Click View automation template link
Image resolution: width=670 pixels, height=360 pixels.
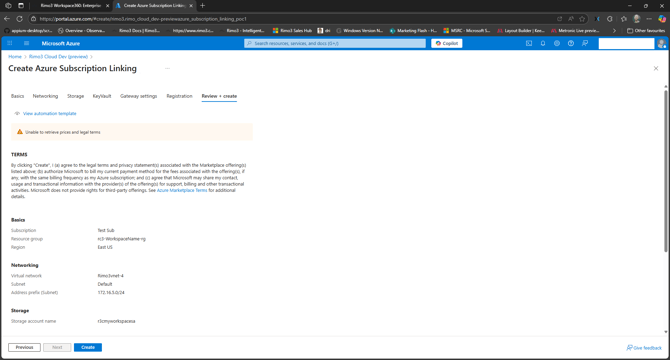click(50, 114)
